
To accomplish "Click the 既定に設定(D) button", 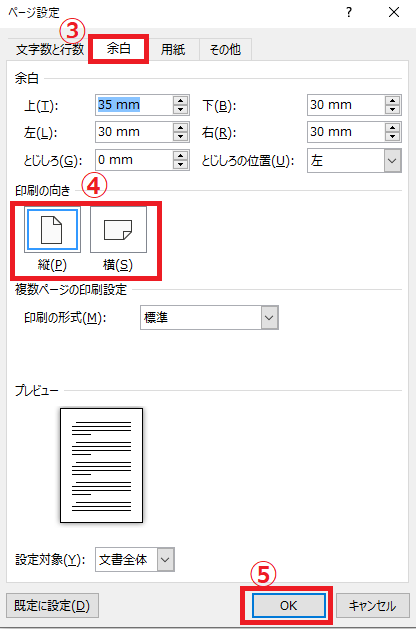I will tap(52, 606).
